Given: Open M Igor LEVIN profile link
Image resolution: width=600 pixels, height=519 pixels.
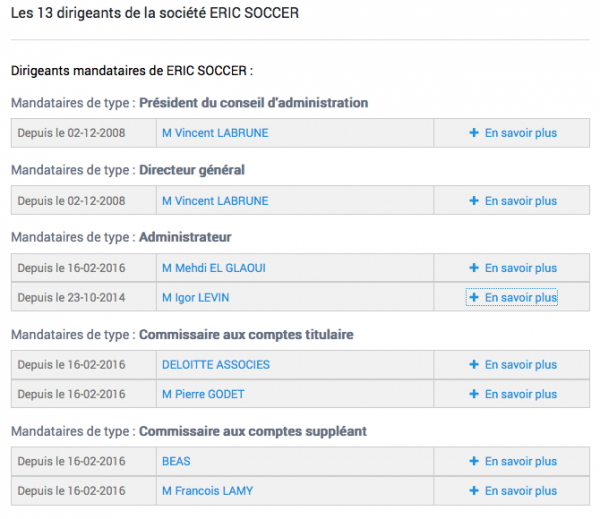Looking at the screenshot, I should click(196, 297).
